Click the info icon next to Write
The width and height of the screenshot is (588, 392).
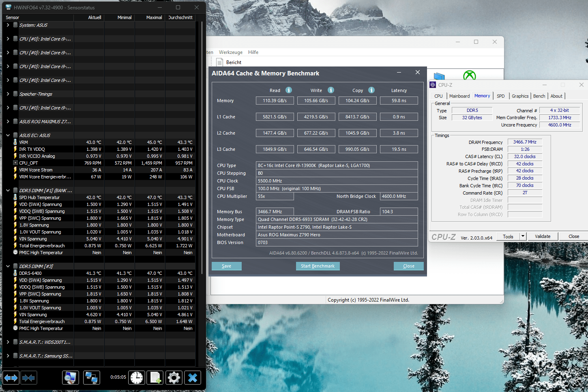[331, 90]
